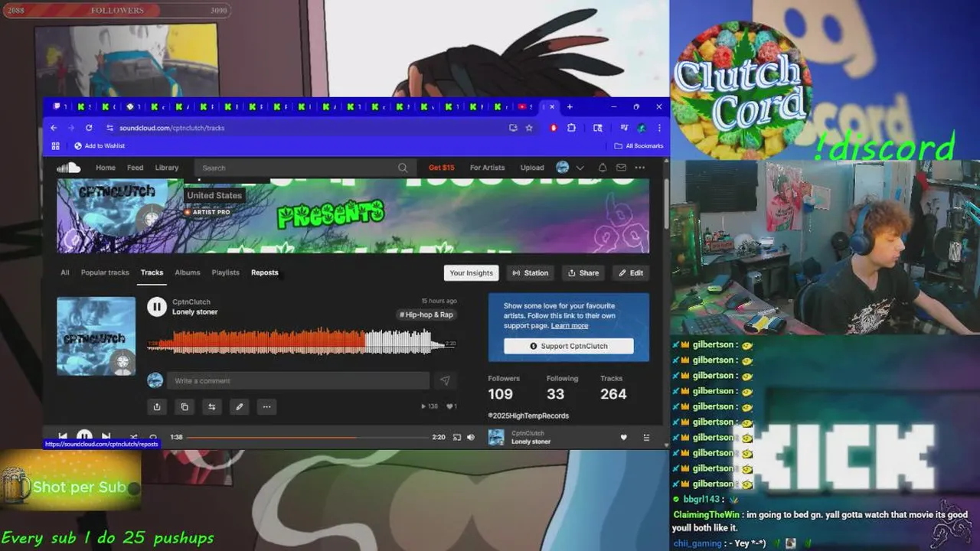Click the profile Edit button
980x551 pixels.
pyautogui.click(x=632, y=273)
